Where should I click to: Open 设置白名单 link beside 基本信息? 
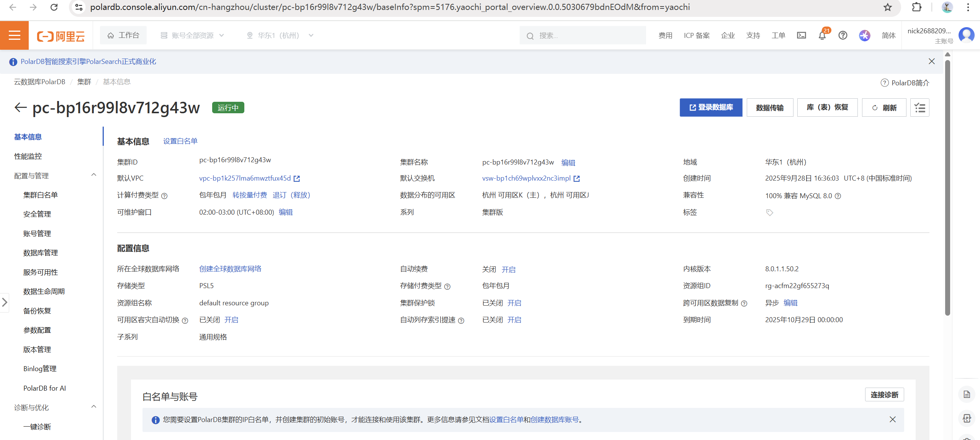(180, 141)
